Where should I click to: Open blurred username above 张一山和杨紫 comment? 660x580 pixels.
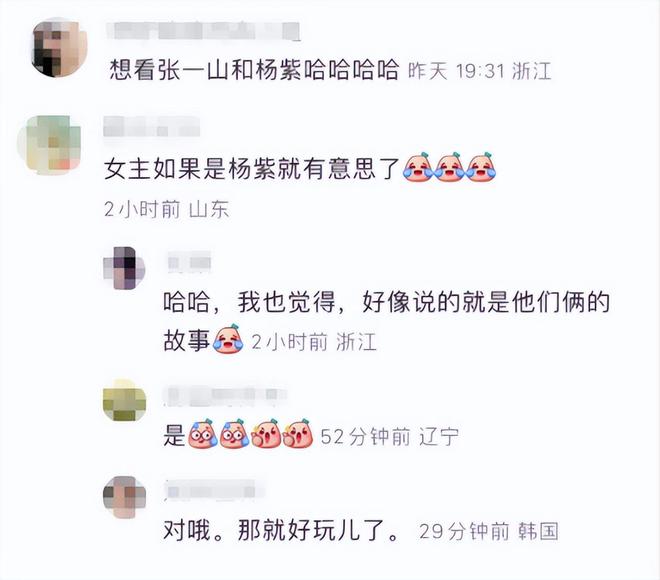pos(203,31)
